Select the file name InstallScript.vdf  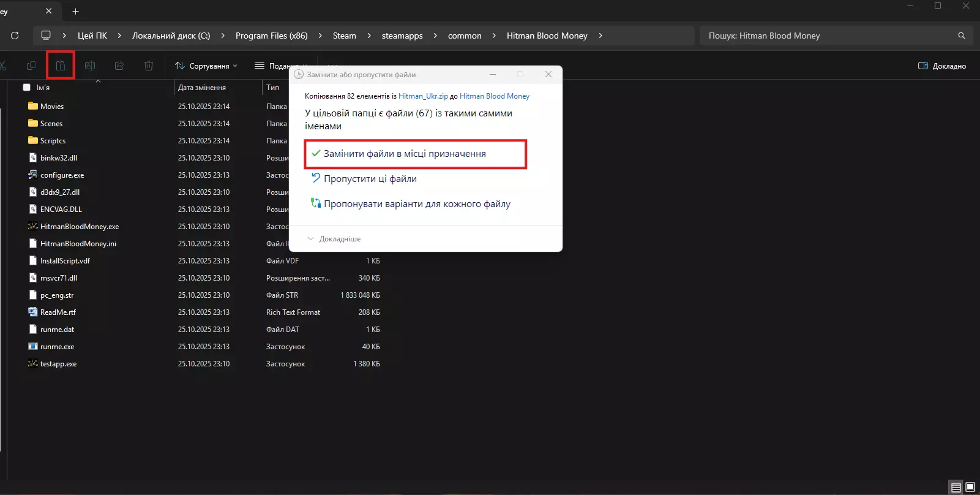65,260
